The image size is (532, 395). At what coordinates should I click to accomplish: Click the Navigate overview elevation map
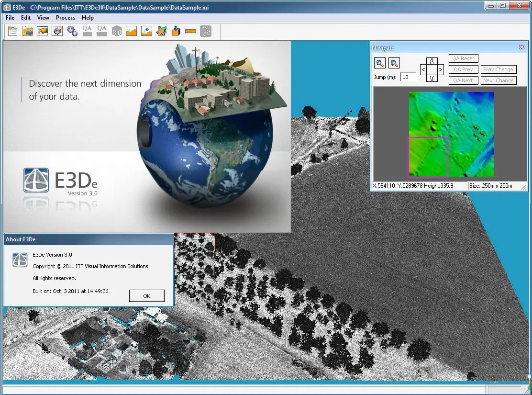tap(451, 135)
